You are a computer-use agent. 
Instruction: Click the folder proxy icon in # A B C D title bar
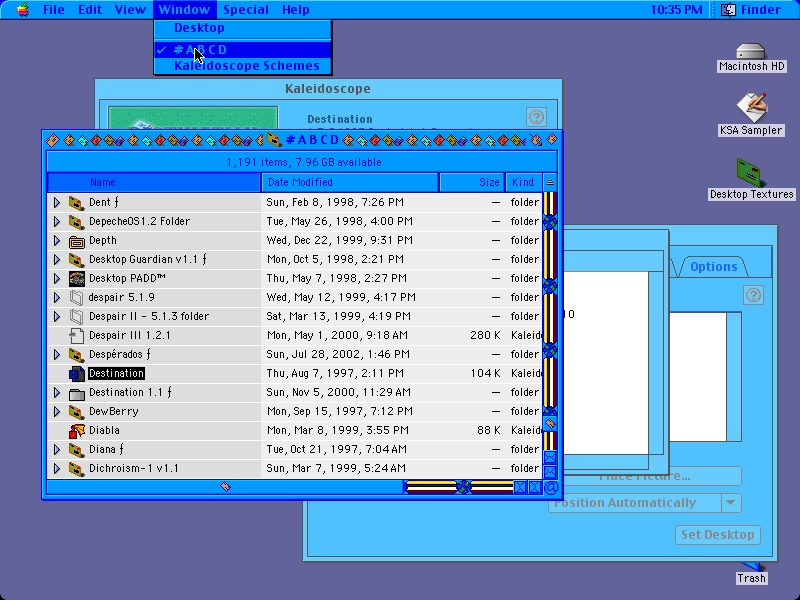click(x=274, y=139)
